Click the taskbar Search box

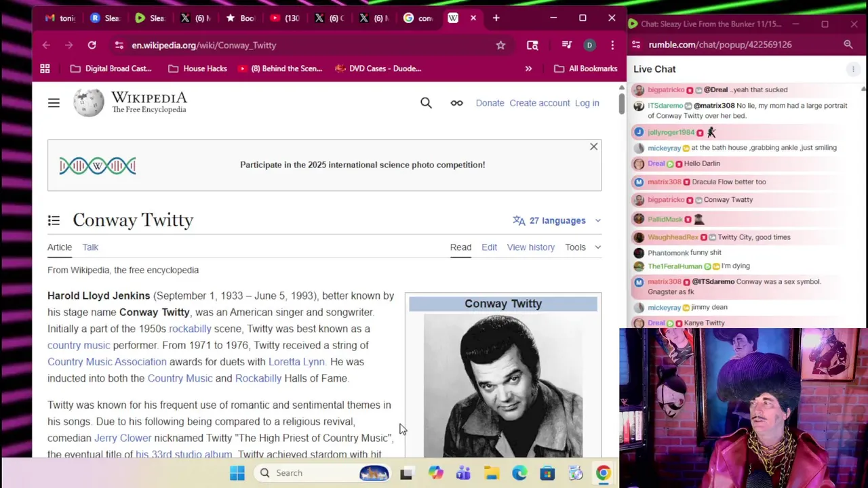pyautogui.click(x=323, y=473)
